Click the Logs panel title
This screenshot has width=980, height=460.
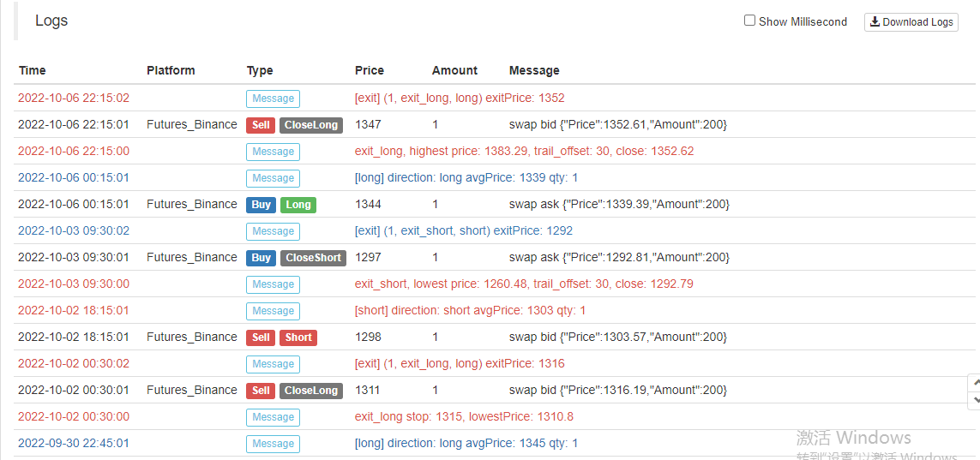[x=51, y=21]
